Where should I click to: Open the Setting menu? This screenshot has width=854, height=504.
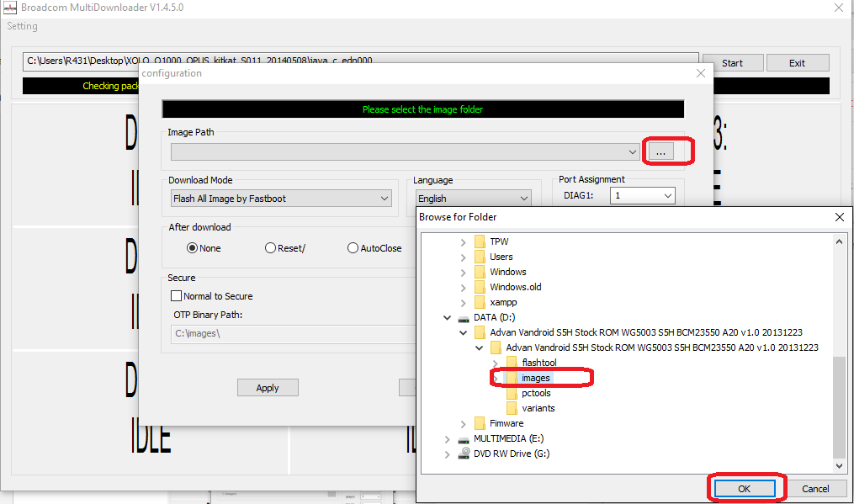(x=23, y=26)
